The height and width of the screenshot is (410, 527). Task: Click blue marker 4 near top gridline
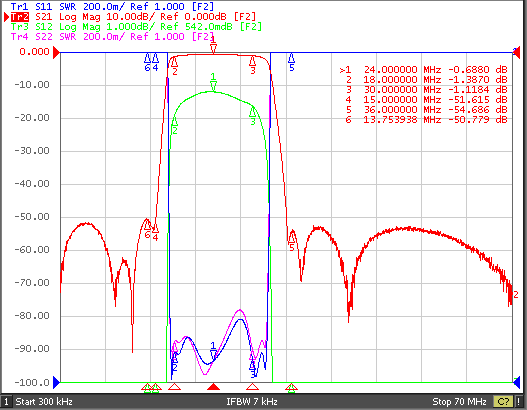pos(155,63)
